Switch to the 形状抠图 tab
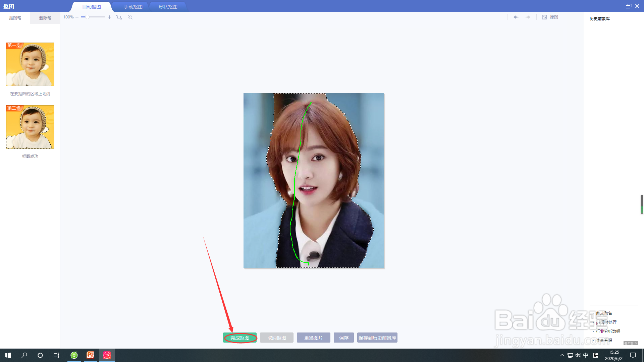 click(168, 7)
